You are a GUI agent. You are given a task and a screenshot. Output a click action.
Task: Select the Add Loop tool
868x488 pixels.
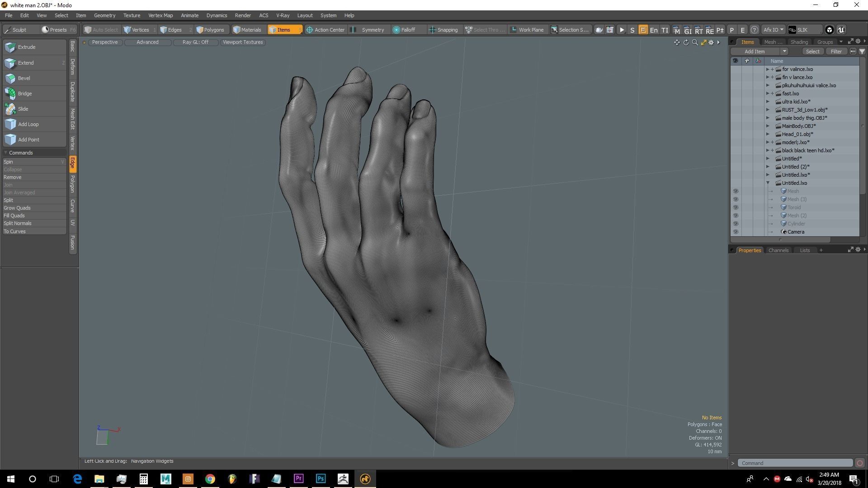(x=34, y=124)
